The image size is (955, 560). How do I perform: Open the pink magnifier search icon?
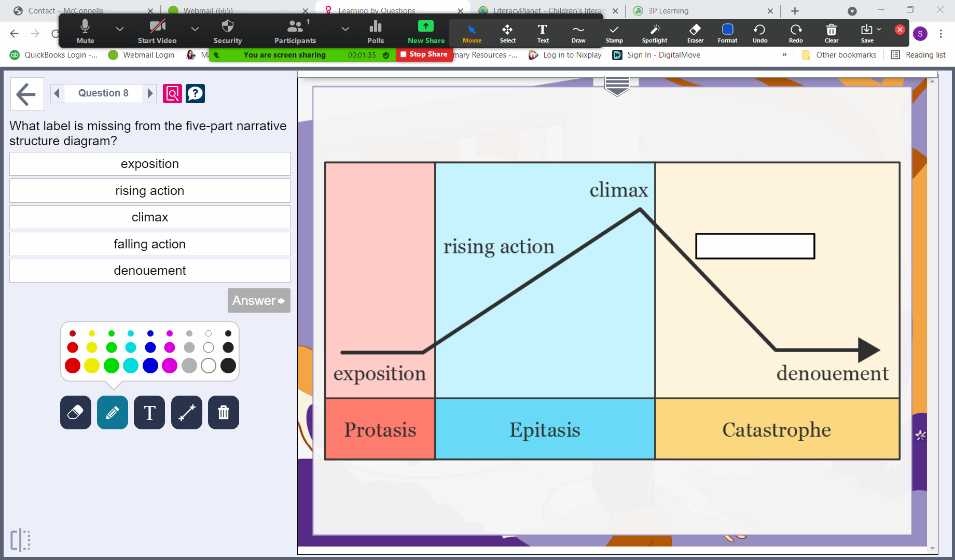tap(172, 93)
